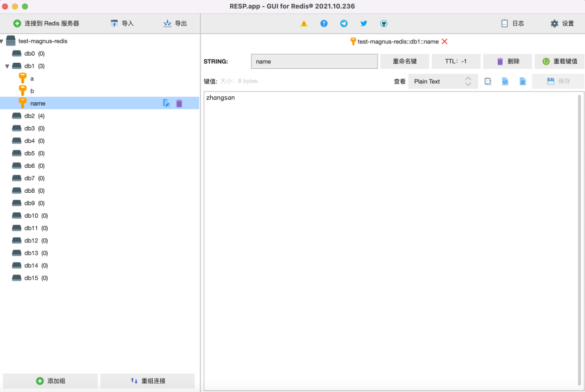Click the value area vertical scrollbar
The height and width of the screenshot is (392, 585).
coord(580,241)
